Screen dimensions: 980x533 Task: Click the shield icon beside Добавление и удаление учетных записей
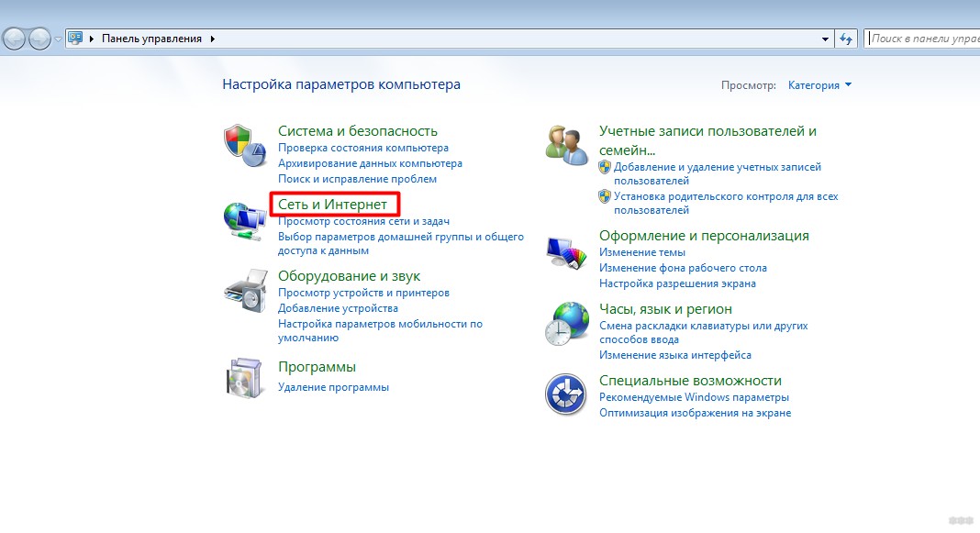(604, 166)
